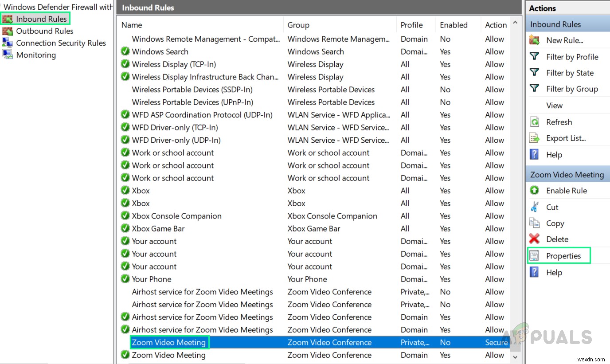Click the red X Delete icon

[535, 239]
